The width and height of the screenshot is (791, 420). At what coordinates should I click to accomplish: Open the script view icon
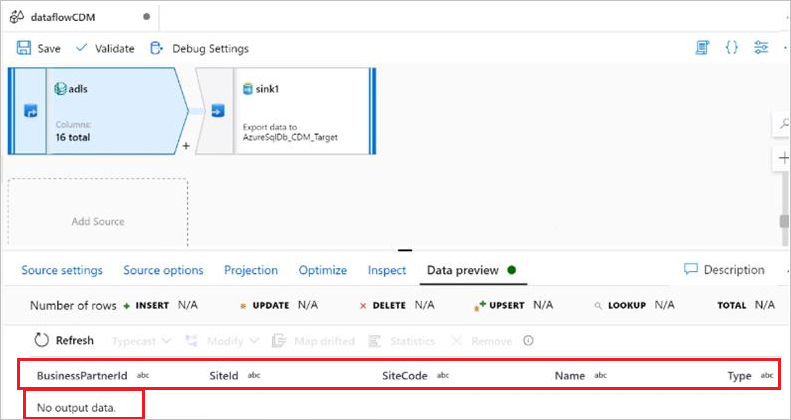pos(703,47)
